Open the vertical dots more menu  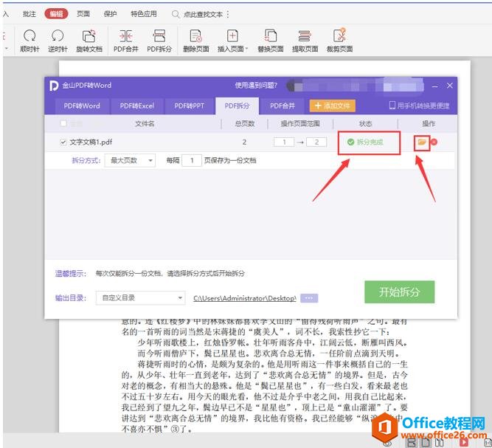(x=227, y=14)
